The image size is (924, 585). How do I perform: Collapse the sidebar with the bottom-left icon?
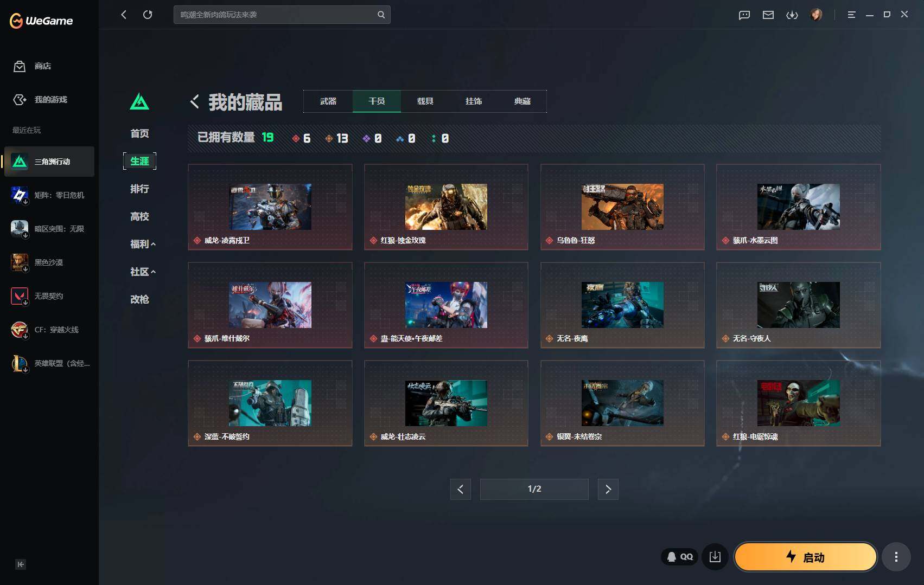[21, 564]
